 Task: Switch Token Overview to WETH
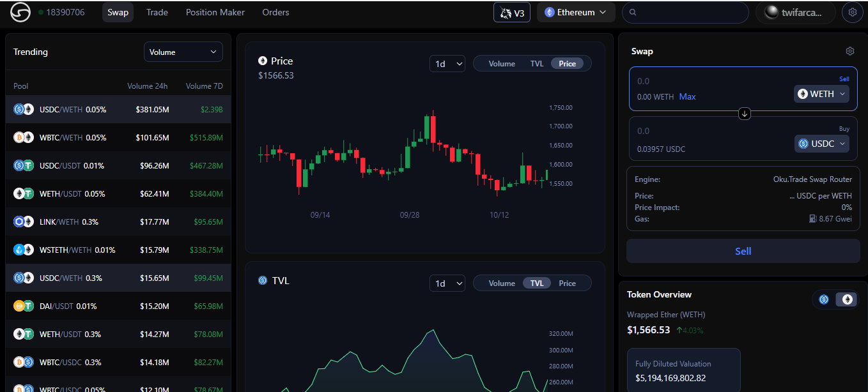pyautogui.click(x=848, y=299)
